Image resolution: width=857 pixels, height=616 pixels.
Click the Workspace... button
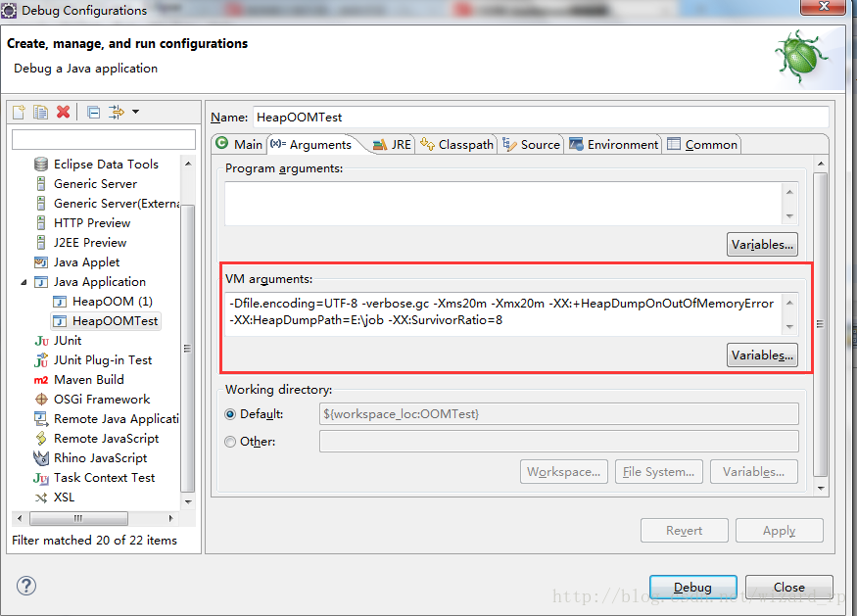pyautogui.click(x=563, y=472)
